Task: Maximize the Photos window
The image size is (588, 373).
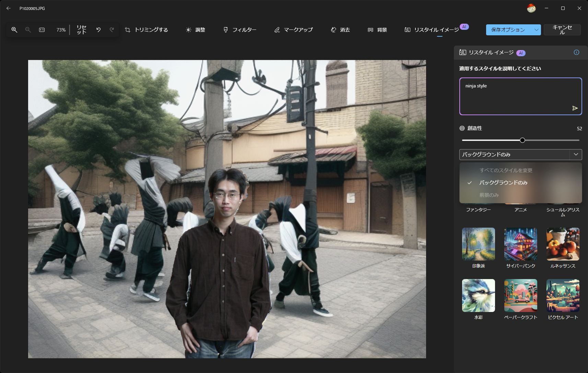Action: [563, 8]
